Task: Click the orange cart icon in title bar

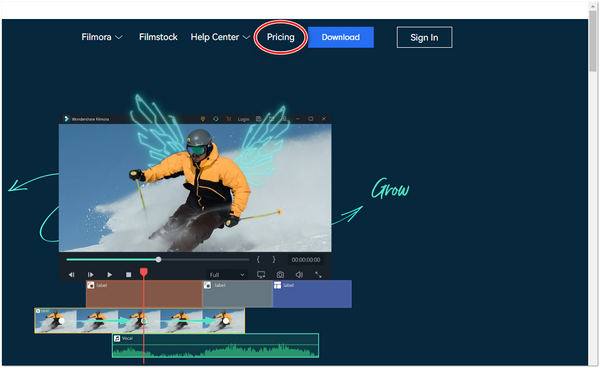Action: pyautogui.click(x=229, y=119)
